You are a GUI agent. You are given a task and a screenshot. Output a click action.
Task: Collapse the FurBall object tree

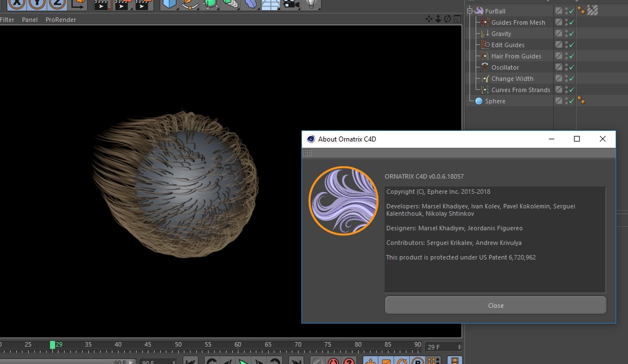pos(470,11)
